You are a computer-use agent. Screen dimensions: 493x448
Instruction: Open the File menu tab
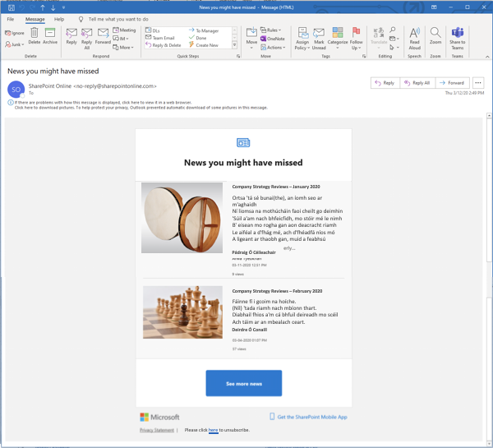pos(10,18)
